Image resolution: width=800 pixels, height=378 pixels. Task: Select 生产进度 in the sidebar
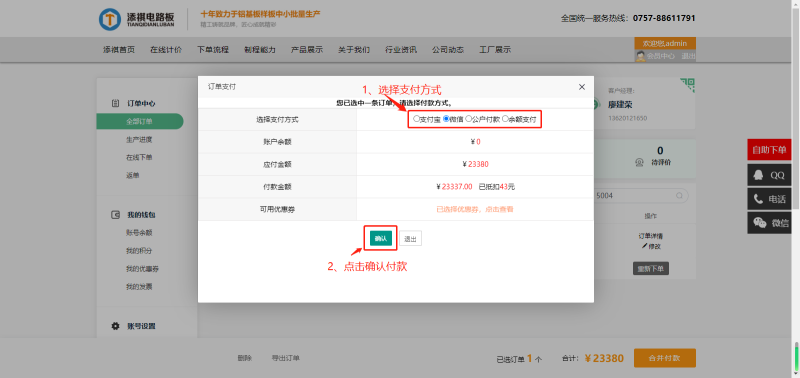pyautogui.click(x=139, y=139)
